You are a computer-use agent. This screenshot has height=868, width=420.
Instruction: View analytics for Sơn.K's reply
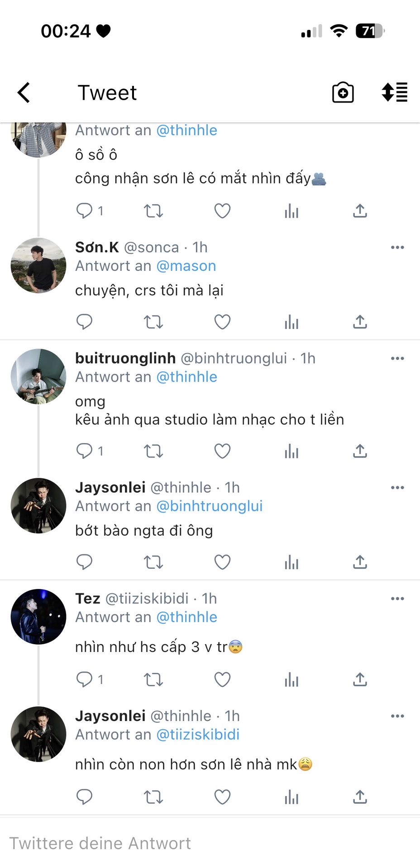(291, 322)
